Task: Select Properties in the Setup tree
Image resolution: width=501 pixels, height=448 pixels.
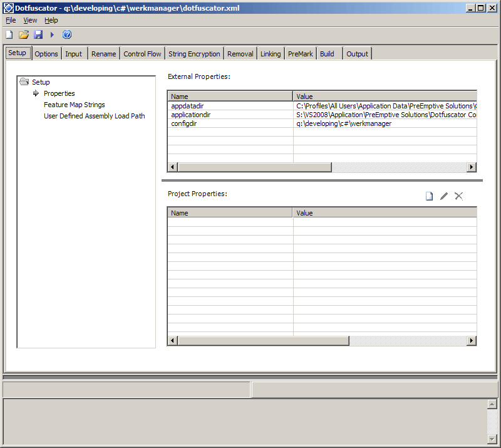Action: pyautogui.click(x=59, y=93)
